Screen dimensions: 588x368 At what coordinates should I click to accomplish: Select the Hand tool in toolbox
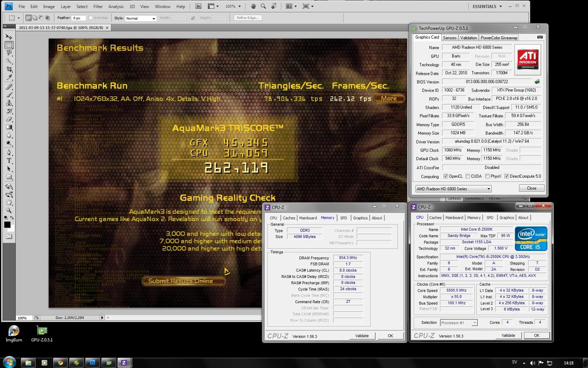click(9, 203)
